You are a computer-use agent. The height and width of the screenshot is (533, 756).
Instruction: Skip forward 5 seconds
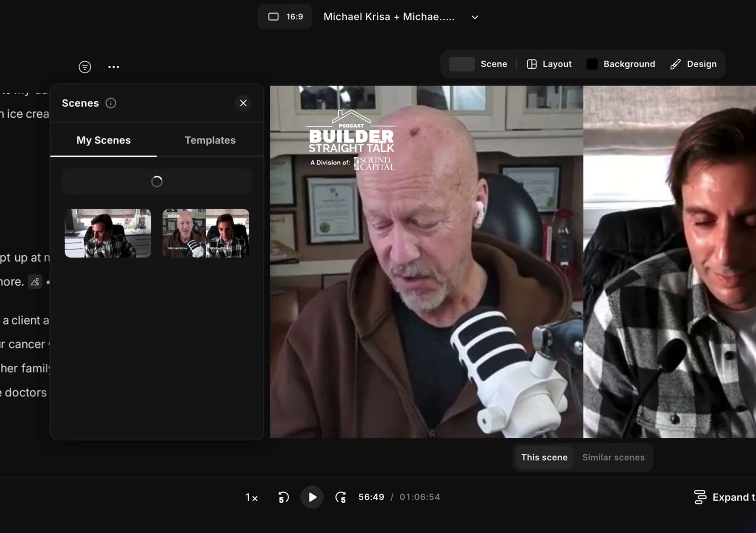(x=341, y=497)
